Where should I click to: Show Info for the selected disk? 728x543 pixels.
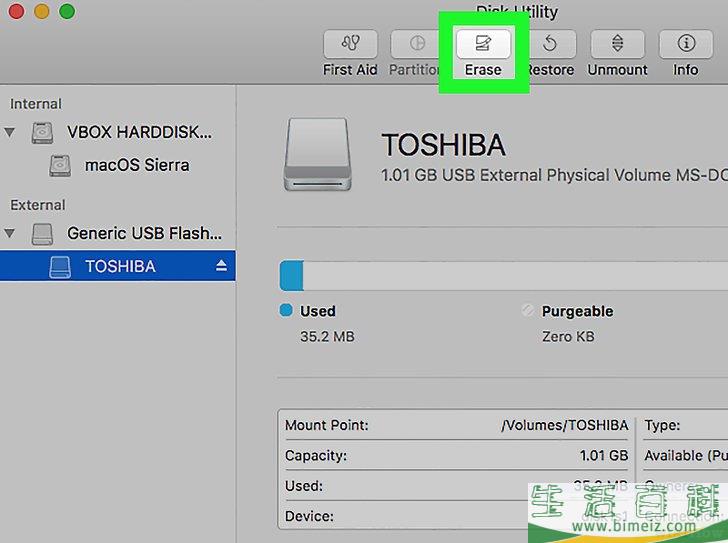686,44
